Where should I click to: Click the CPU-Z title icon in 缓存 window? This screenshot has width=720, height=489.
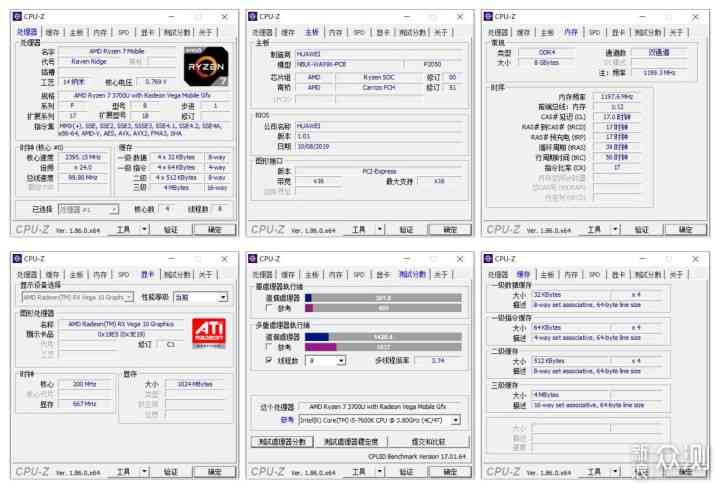pyautogui.click(x=488, y=259)
